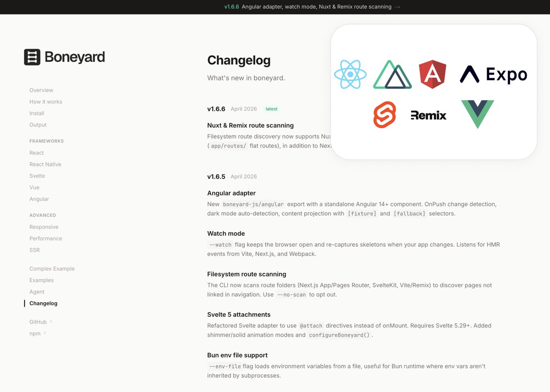The height and width of the screenshot is (392, 550).
Task: Click the 'app/routes/' code snippet
Action: (228, 146)
